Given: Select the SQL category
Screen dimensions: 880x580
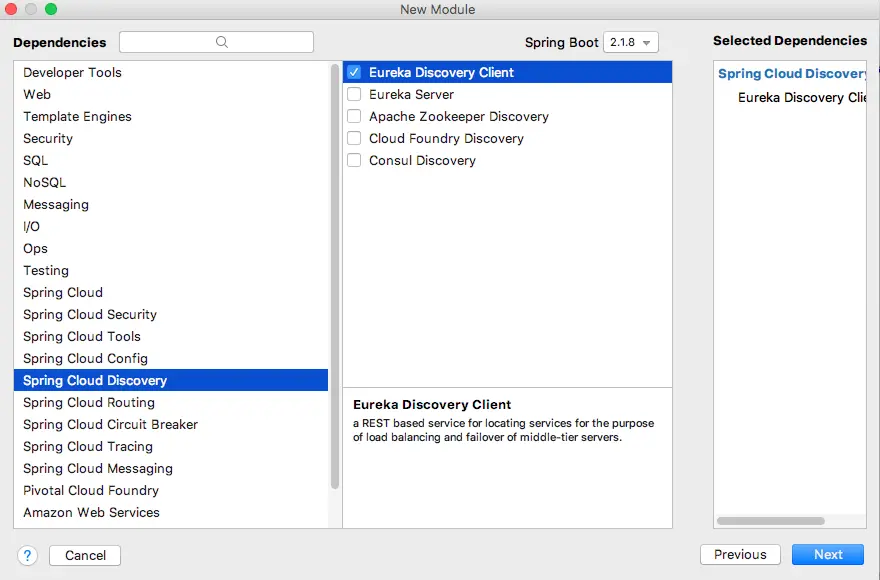Looking at the screenshot, I should (x=171, y=160).
